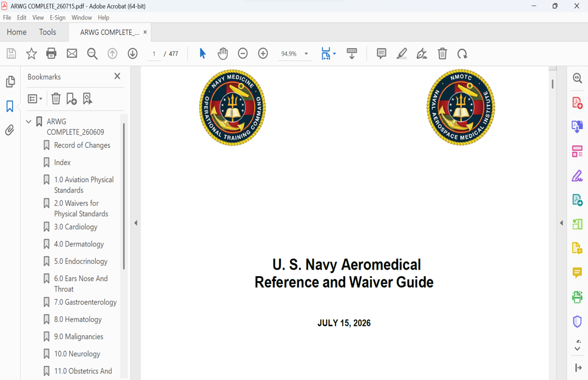The width and height of the screenshot is (588, 380).
Task: Open Protect shield tool in right pane
Action: (578, 322)
